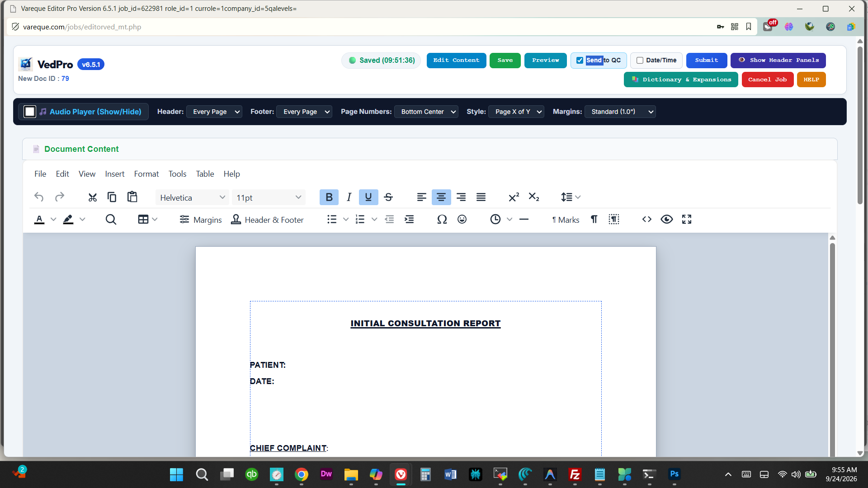868x488 pixels.
Task: Open the Insert menu
Action: pos(115,174)
